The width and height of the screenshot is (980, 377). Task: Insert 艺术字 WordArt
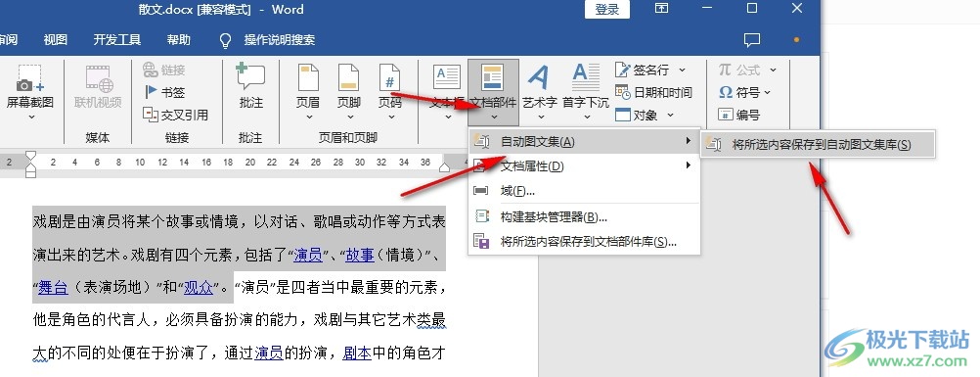(x=539, y=92)
